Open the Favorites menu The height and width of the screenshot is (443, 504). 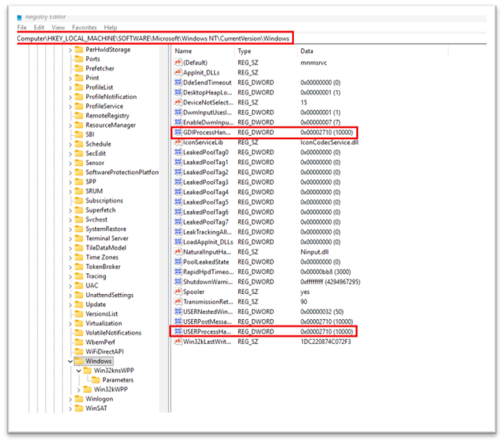point(84,27)
